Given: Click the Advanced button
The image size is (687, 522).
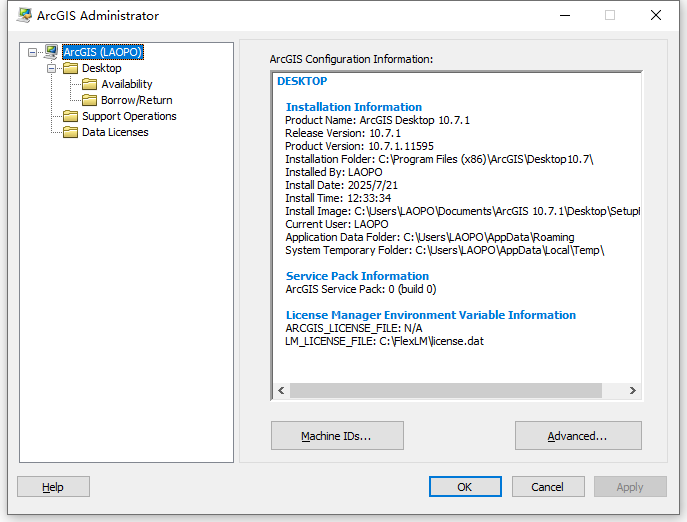Looking at the screenshot, I should (x=578, y=436).
